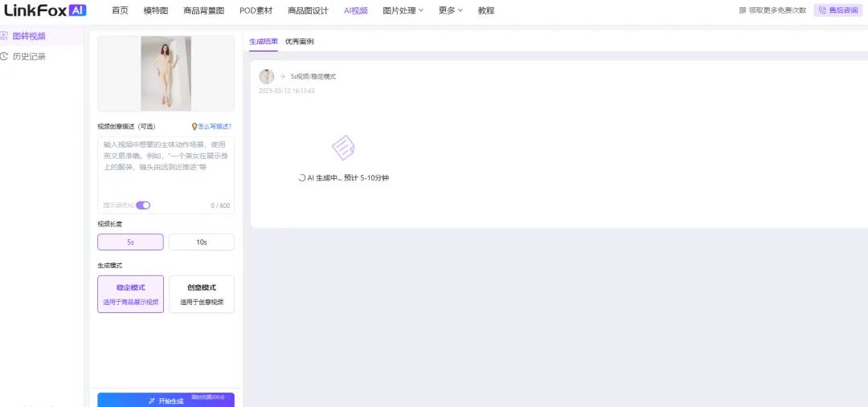Image resolution: width=868 pixels, height=407 pixels.
Task: Click the 0 / 600 character counter
Action: [x=220, y=206]
